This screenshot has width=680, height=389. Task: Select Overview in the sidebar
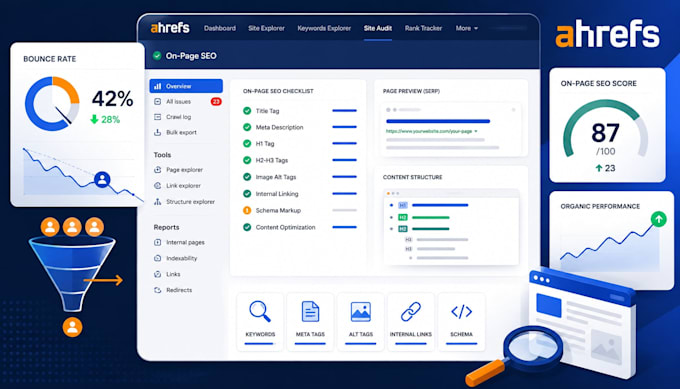(186, 86)
